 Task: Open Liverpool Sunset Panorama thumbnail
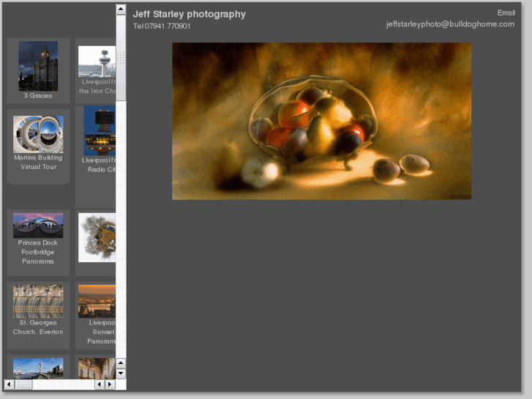[97, 302]
